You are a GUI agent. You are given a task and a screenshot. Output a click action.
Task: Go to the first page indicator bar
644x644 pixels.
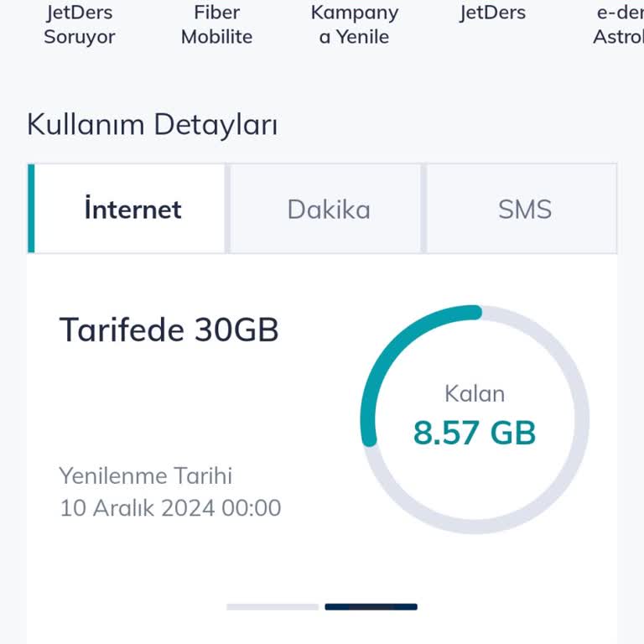tap(273, 606)
